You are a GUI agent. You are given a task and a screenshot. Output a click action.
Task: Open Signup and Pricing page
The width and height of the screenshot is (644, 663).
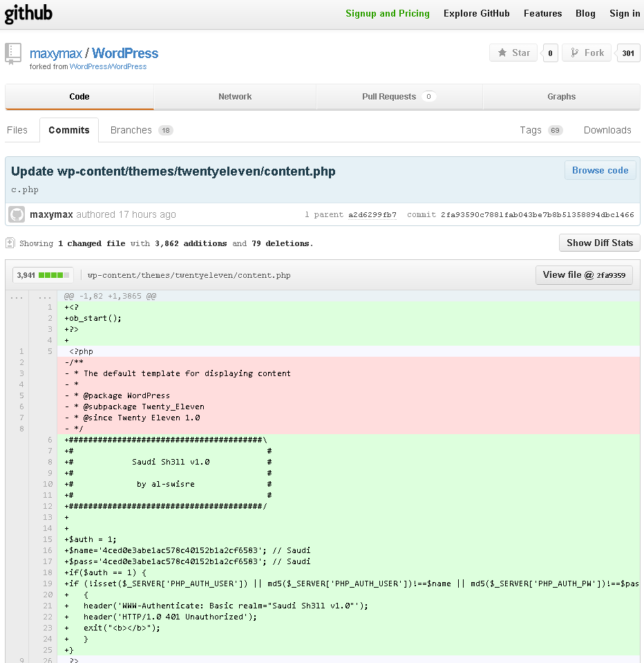pos(388,14)
